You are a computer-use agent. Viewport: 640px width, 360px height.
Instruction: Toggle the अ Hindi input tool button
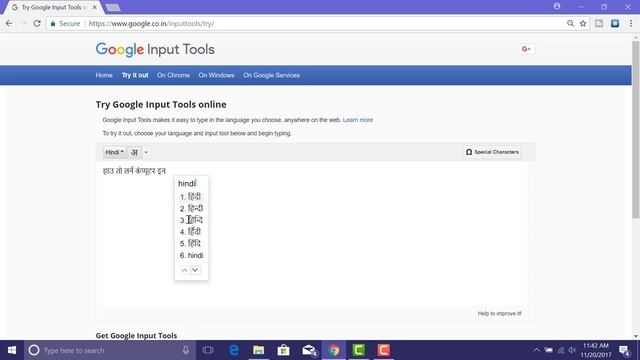(x=134, y=152)
